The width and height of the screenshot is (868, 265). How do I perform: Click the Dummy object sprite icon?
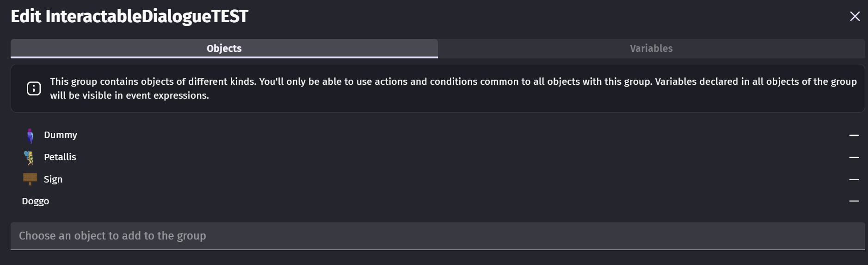coord(30,135)
